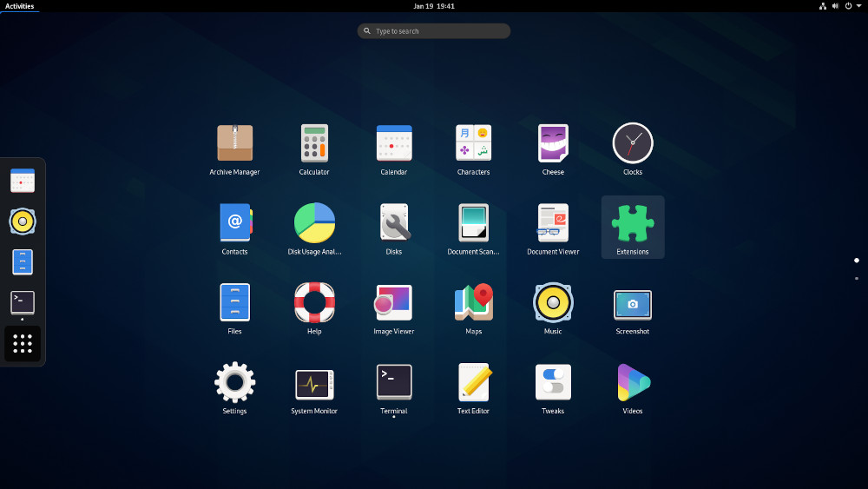
Task: Click the Terminal icon in the dock
Action: tap(23, 302)
